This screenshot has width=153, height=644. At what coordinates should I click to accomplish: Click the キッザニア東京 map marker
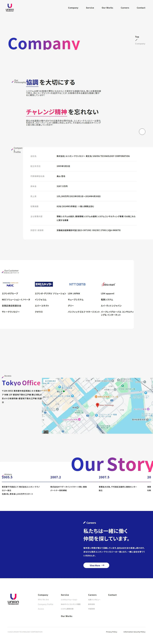coord(148,409)
